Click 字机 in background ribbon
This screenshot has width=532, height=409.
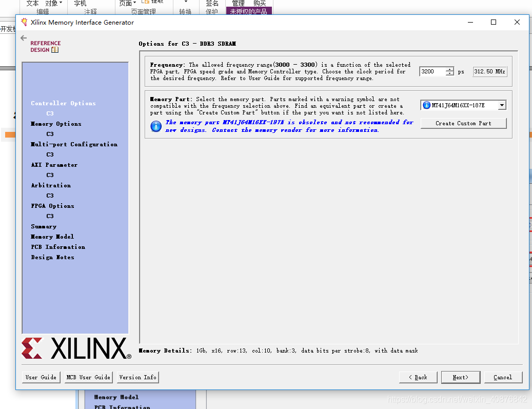pos(81,3)
